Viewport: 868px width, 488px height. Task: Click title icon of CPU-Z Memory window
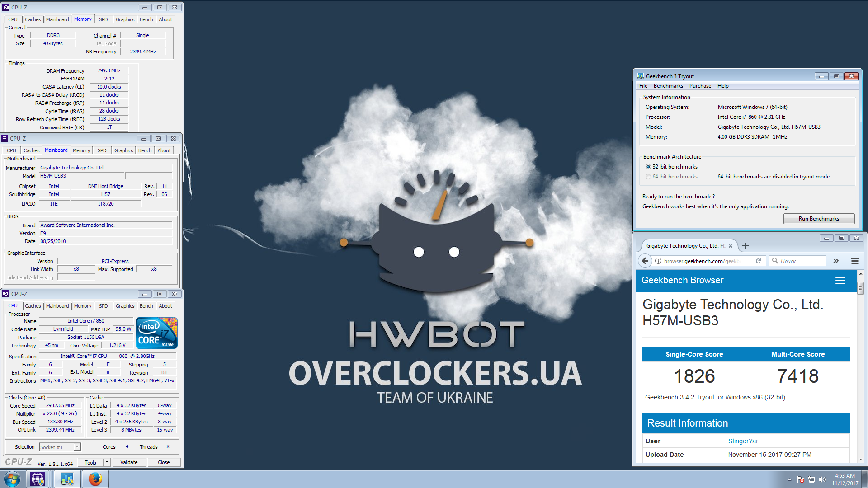pyautogui.click(x=6, y=7)
